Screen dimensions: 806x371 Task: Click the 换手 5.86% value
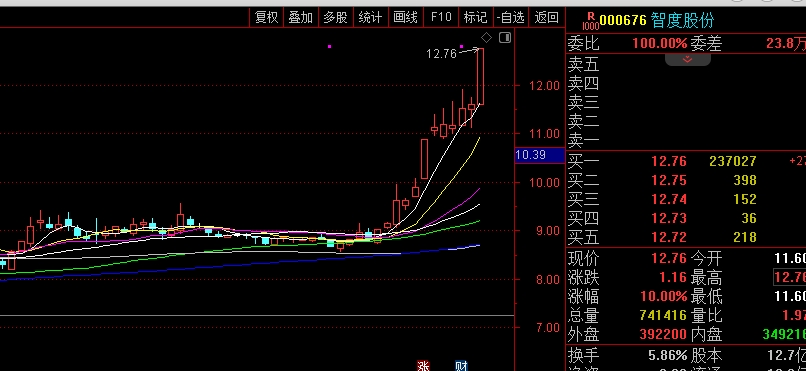pos(667,355)
